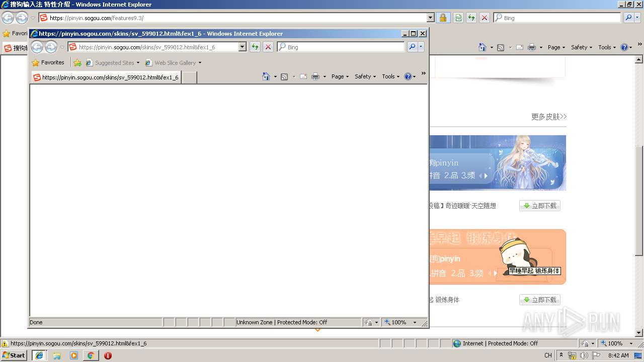Open 更多皮肤>> link
Viewport: 644px width, 362px height.
coord(549,117)
